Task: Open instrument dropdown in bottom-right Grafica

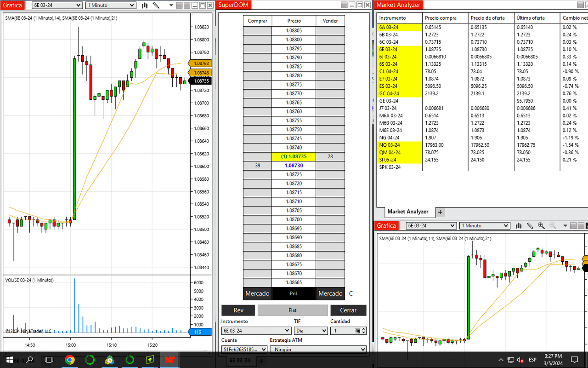Action: (431, 225)
